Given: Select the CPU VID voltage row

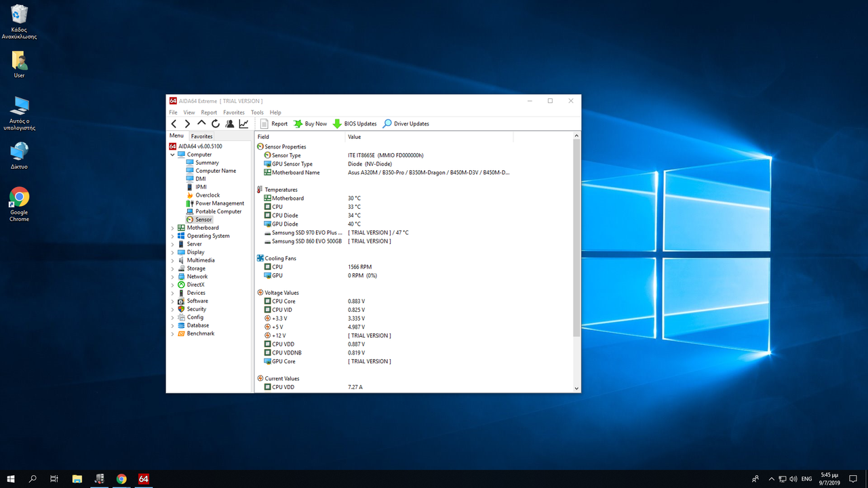Looking at the screenshot, I should (414, 310).
